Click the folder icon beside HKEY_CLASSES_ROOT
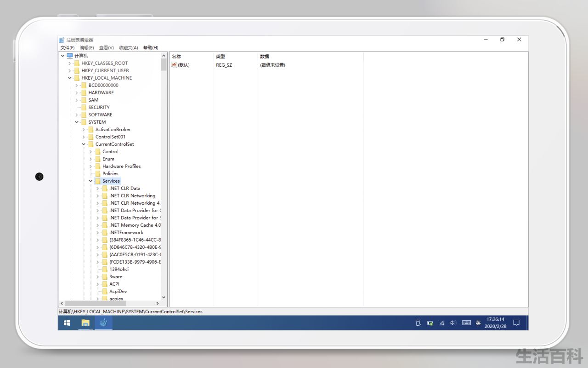The image size is (588, 368). point(77,63)
